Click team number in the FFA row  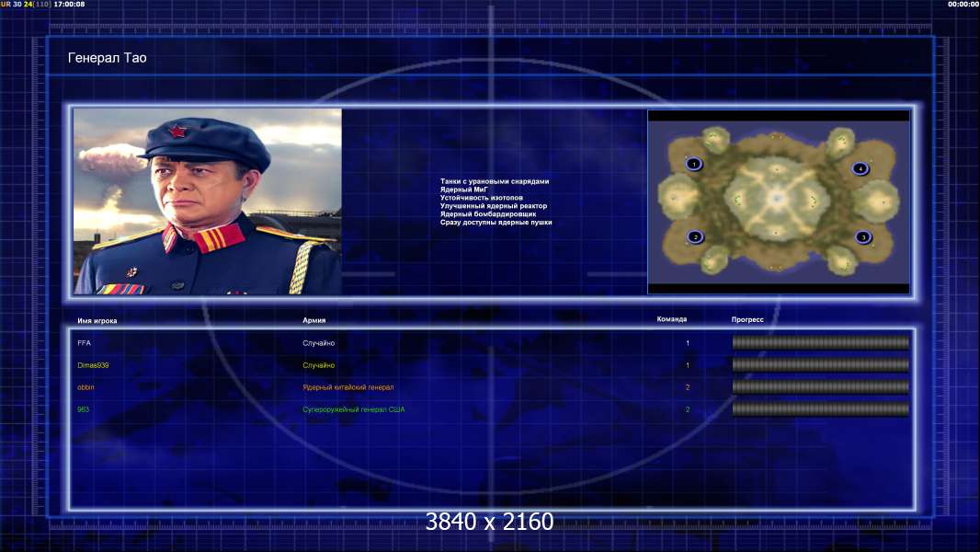click(688, 343)
